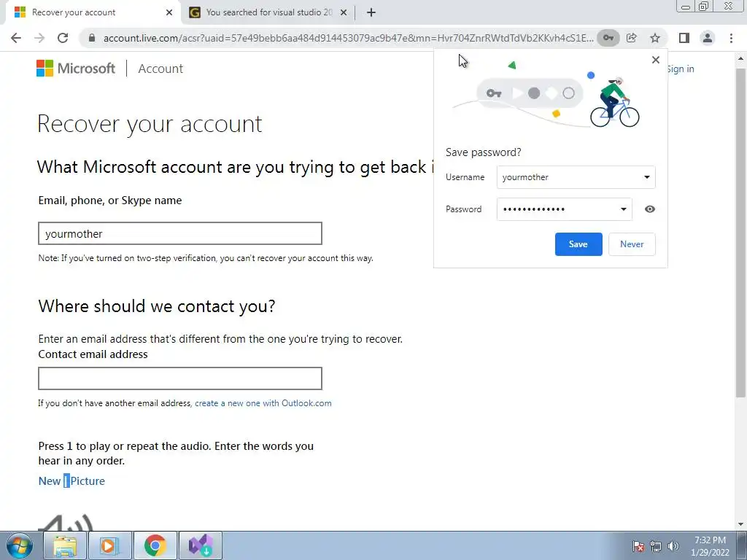
Task: Open Chrome three-dot menu
Action: click(731, 38)
